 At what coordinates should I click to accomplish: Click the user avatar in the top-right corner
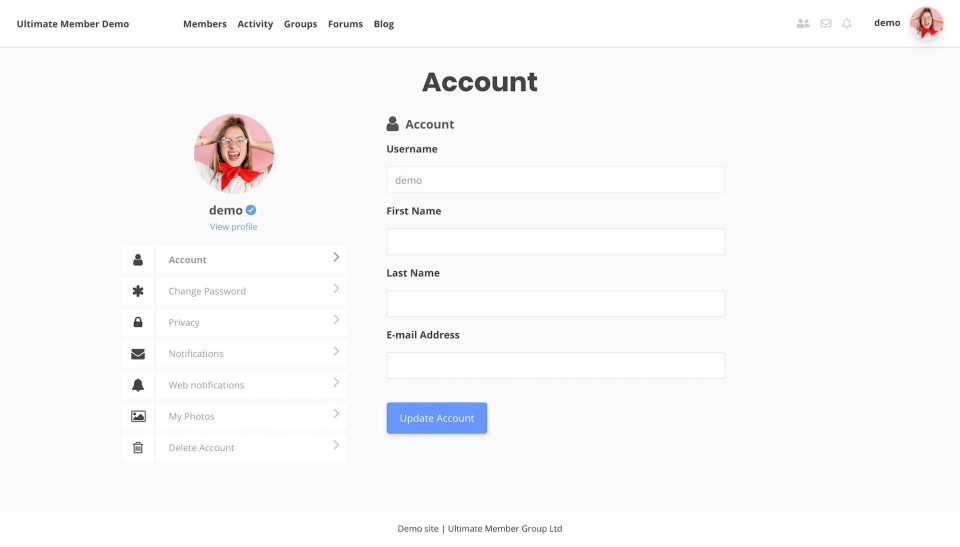926,23
